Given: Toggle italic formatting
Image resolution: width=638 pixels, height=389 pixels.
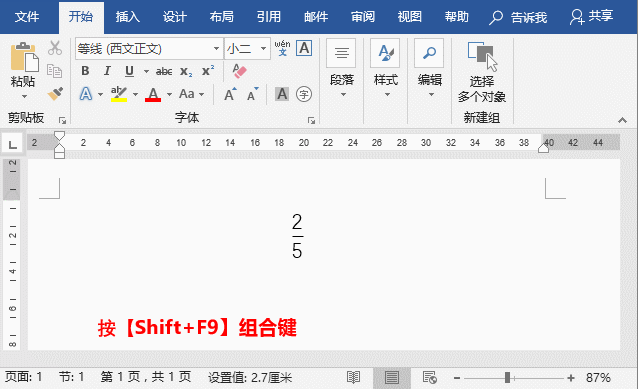Looking at the screenshot, I should [x=107, y=71].
